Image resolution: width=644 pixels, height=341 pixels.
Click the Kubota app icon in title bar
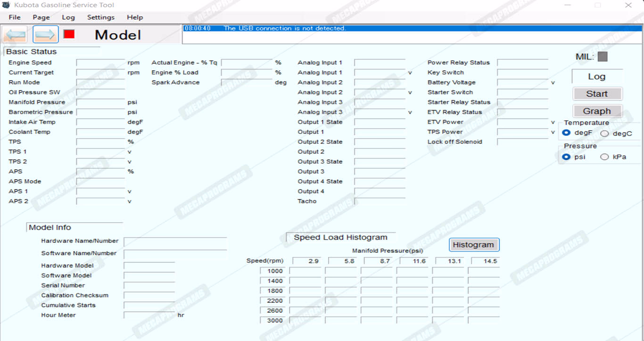(x=6, y=5)
